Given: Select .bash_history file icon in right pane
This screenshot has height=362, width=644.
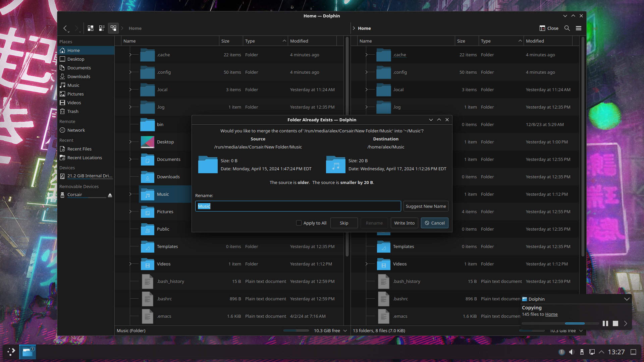Looking at the screenshot, I should coord(384,281).
